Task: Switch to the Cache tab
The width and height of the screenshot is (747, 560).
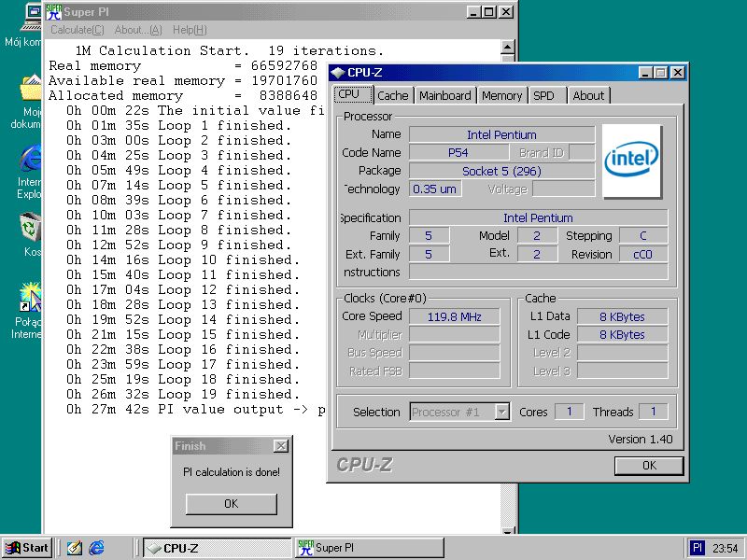Action: click(393, 96)
